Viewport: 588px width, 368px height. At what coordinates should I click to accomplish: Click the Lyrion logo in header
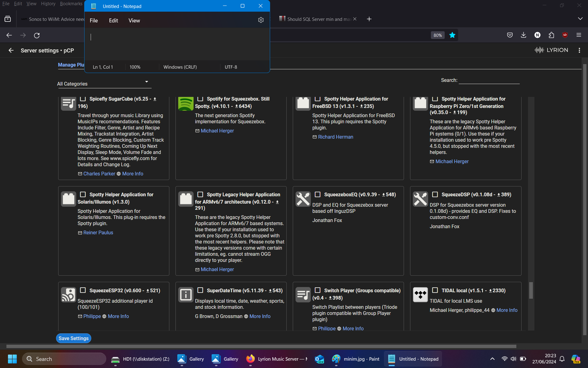(x=551, y=50)
